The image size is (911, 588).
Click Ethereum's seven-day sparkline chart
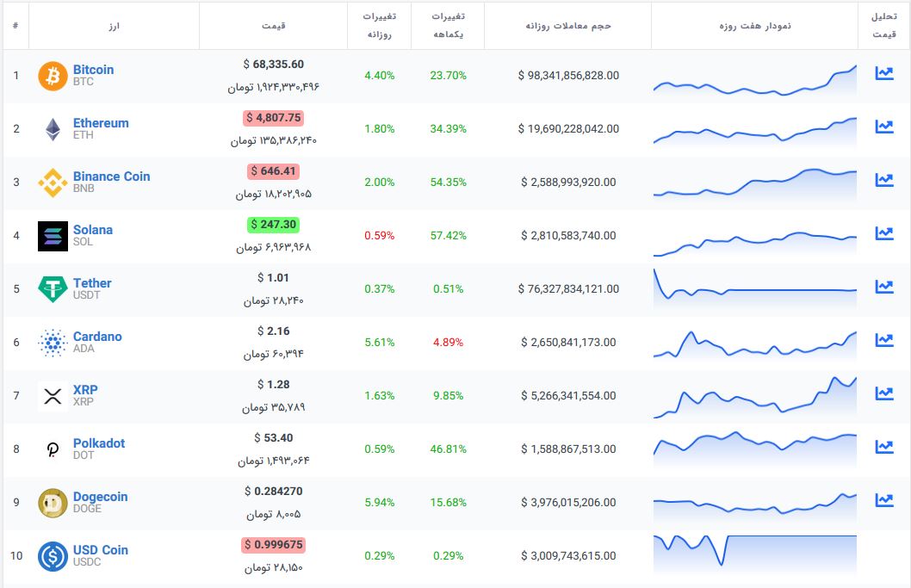[x=754, y=129]
